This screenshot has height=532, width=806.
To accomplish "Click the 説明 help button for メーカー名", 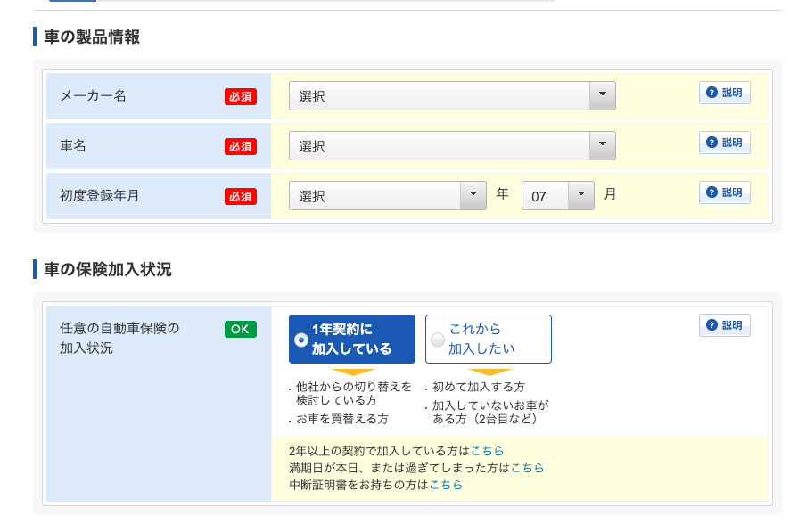I will (x=724, y=93).
